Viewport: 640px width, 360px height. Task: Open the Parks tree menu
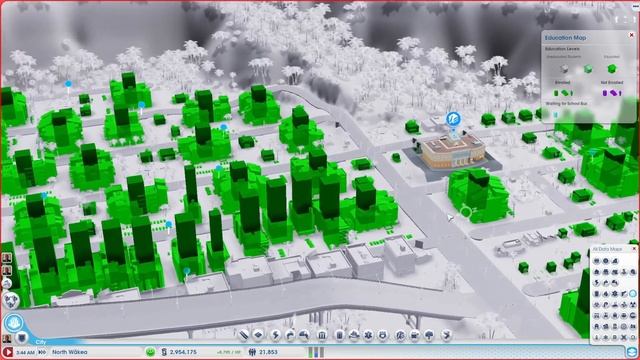click(429, 335)
